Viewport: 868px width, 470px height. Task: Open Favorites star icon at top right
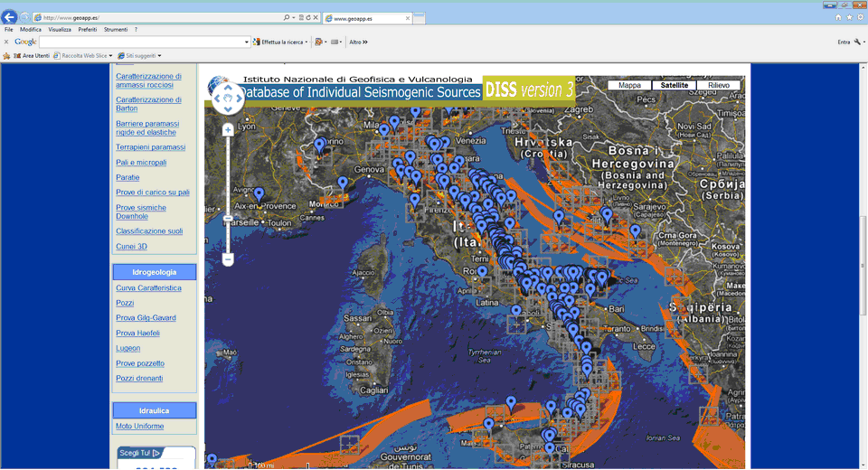pyautogui.click(x=849, y=18)
